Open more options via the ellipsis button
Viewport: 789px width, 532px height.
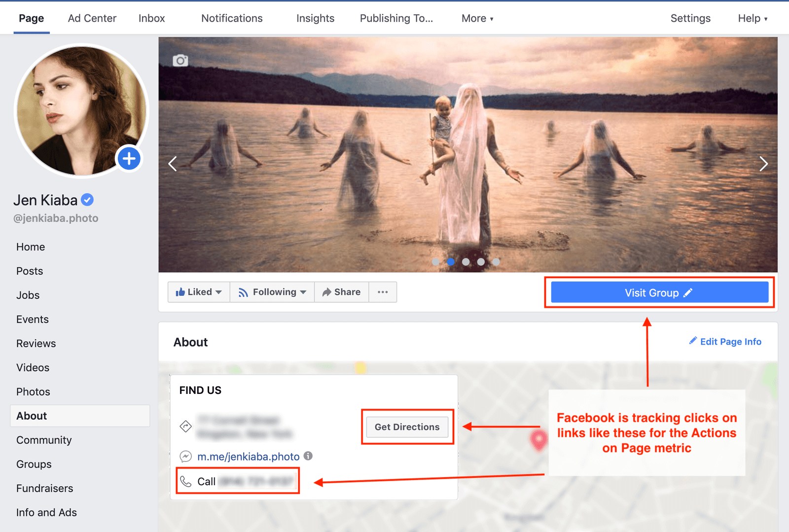383,292
